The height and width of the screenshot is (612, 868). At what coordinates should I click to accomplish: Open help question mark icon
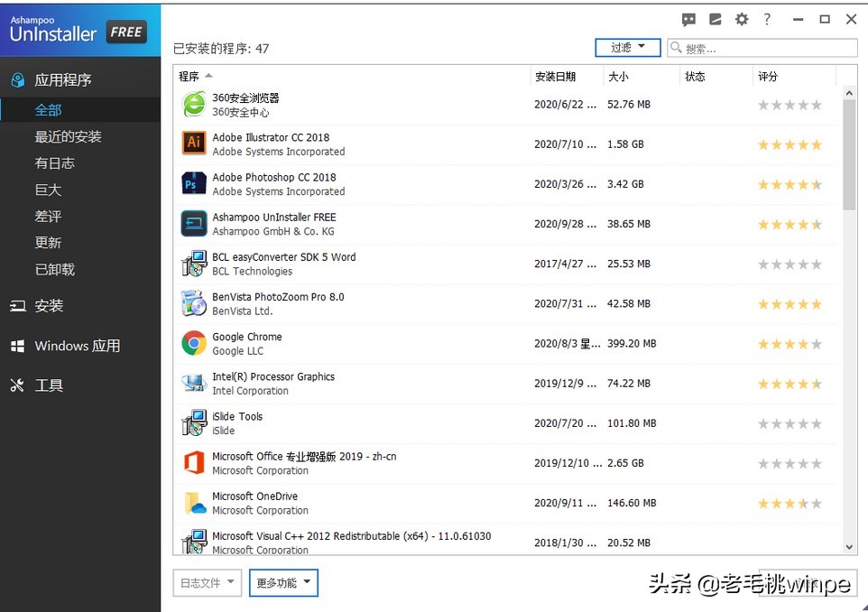(x=767, y=19)
